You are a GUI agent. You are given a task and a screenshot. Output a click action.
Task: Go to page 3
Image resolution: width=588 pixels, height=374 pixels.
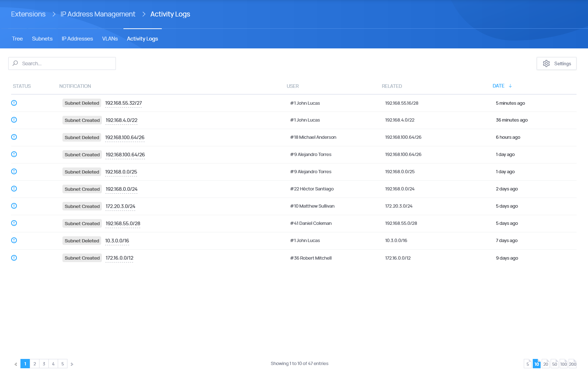pos(44,364)
